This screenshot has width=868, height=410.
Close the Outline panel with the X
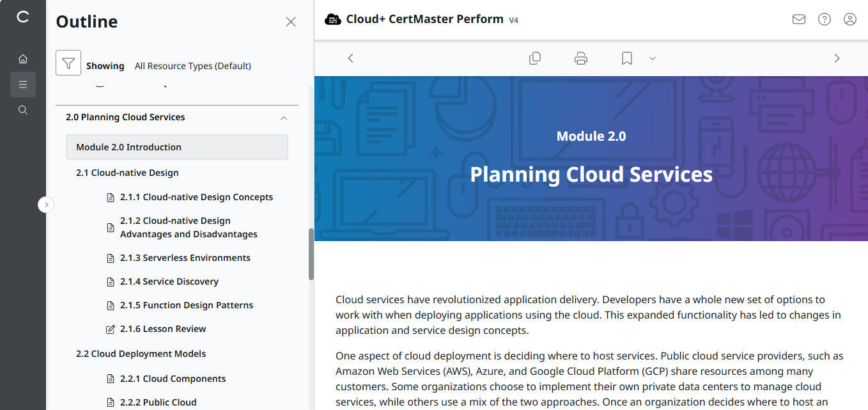coord(290,21)
